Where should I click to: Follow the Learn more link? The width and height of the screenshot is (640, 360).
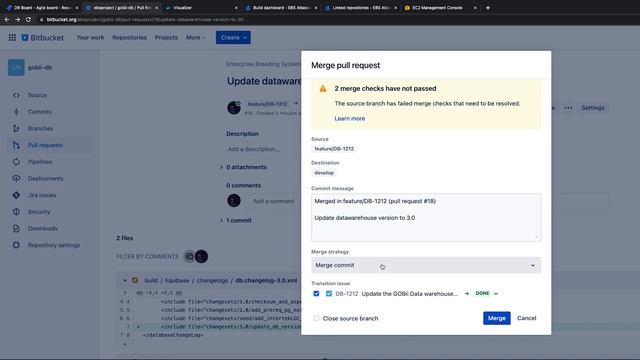pyautogui.click(x=350, y=119)
